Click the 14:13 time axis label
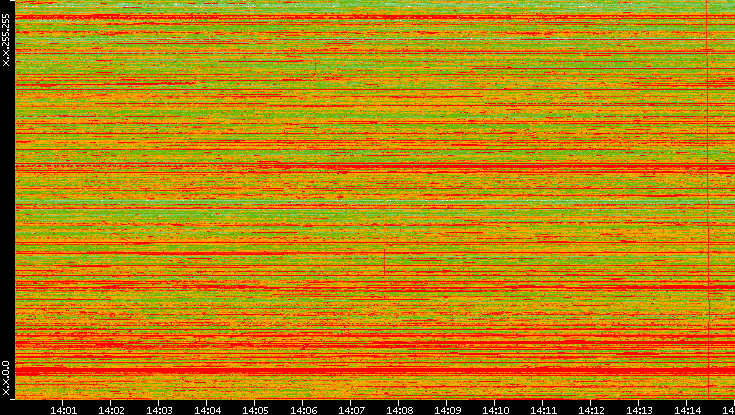This screenshot has width=735, height=415. point(639,410)
